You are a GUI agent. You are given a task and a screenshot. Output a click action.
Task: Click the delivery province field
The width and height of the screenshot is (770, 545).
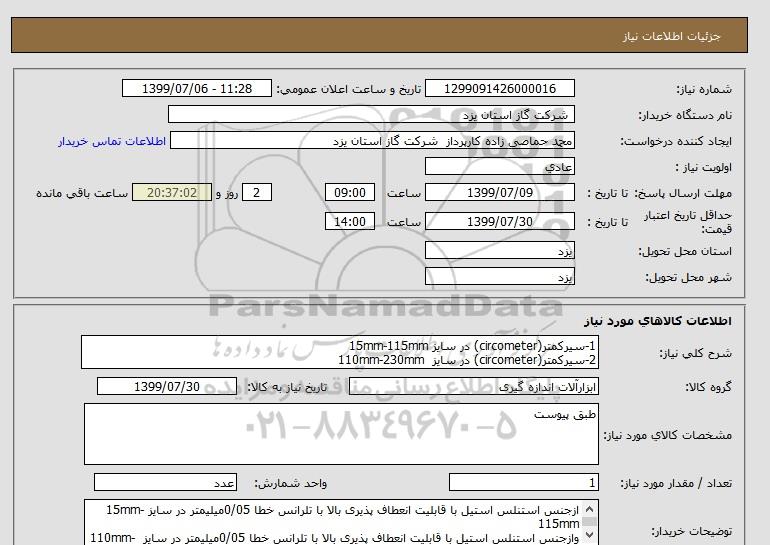[x=500, y=250]
